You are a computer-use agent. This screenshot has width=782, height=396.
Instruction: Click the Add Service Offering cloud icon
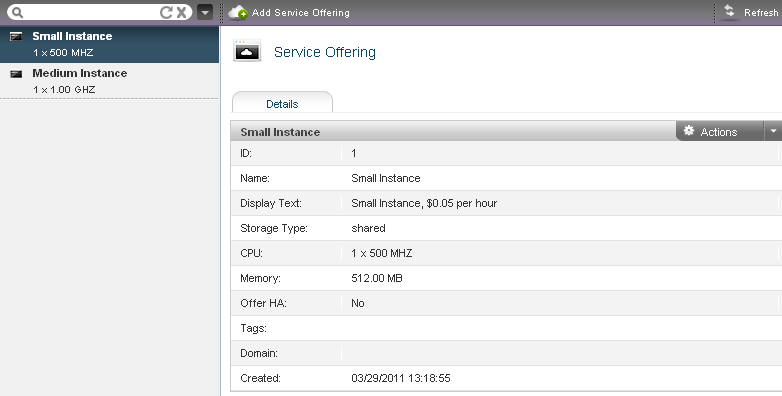238,12
